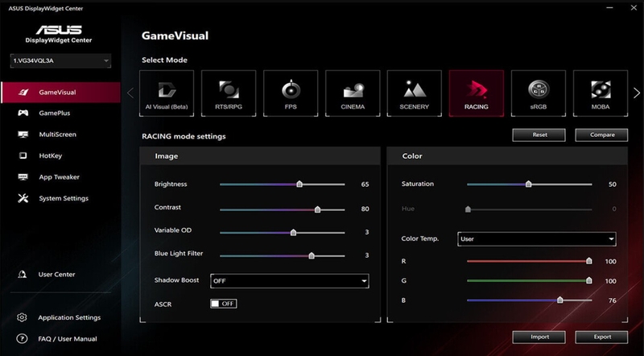Click the B channel value 76
The width and height of the screenshot is (644, 356).
click(612, 300)
